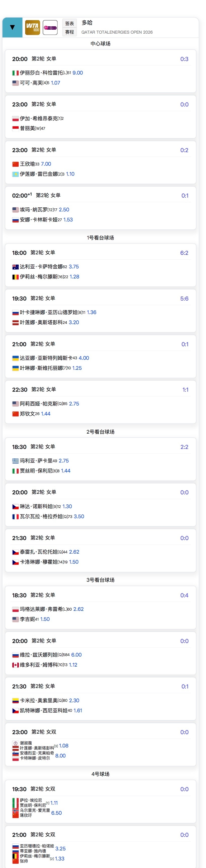The image size is (206, 868).
Task: Open the 赛程 schedule tab
Action: (x=70, y=32)
